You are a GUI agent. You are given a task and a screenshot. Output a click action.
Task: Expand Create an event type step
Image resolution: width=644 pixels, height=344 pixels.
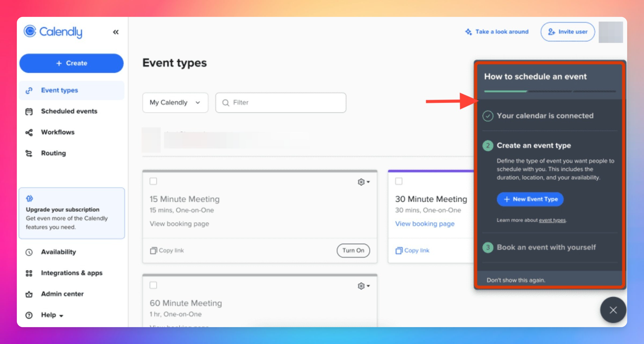pyautogui.click(x=534, y=145)
